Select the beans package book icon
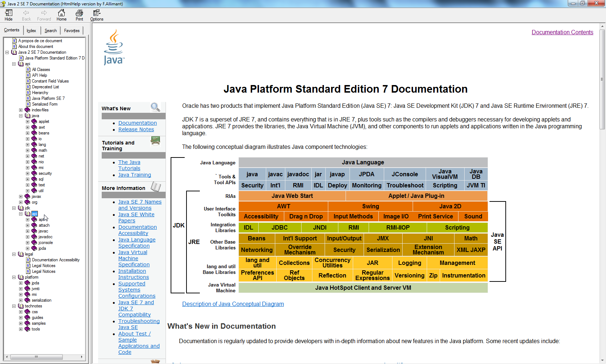The image size is (606, 364). [x=34, y=133]
